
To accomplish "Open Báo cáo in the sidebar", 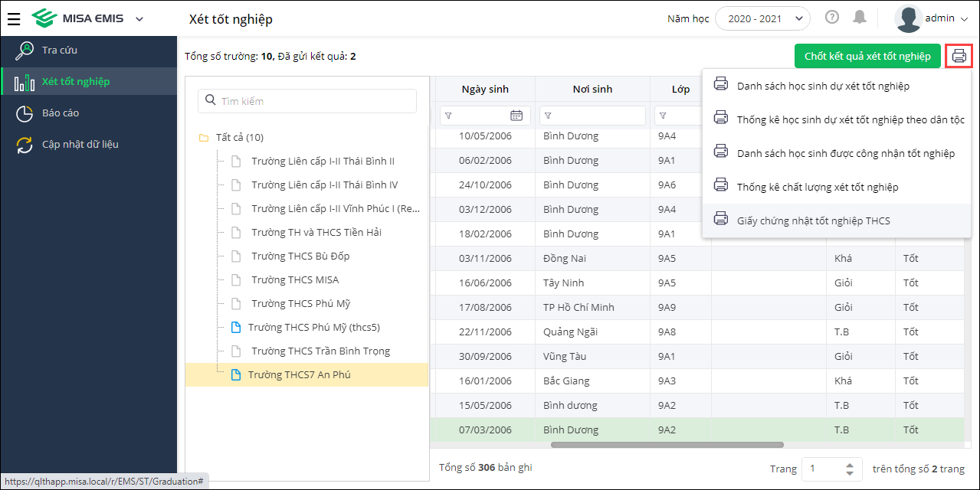I will (61, 113).
